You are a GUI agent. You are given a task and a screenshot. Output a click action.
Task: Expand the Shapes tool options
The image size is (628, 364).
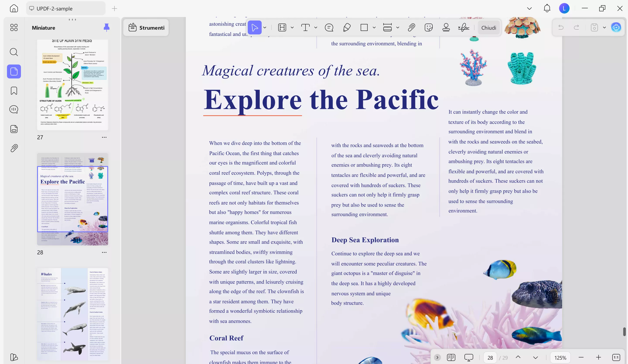pyautogui.click(x=374, y=27)
